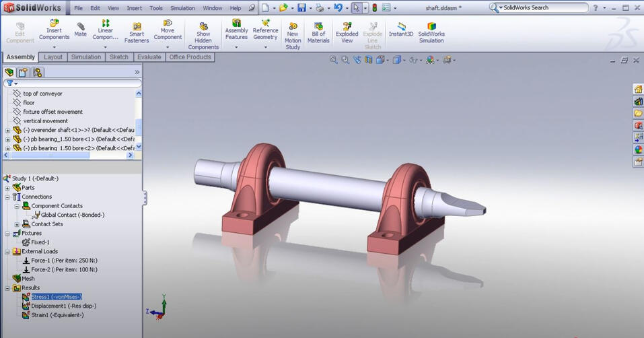Open the Exploded View tool
Viewport: 644px width, 338px height.
(347, 33)
